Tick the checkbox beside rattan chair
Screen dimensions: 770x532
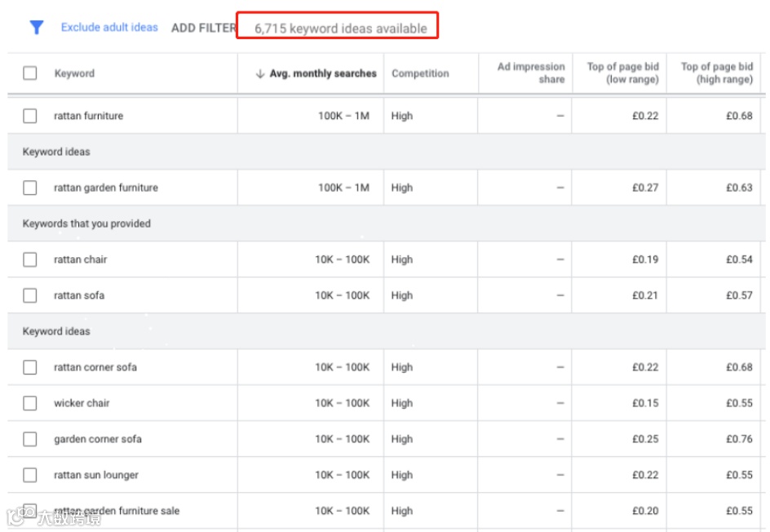30,259
